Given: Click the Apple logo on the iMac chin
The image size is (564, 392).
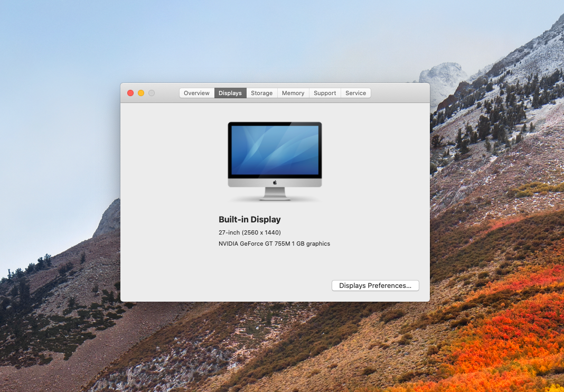Looking at the screenshot, I should tap(275, 182).
